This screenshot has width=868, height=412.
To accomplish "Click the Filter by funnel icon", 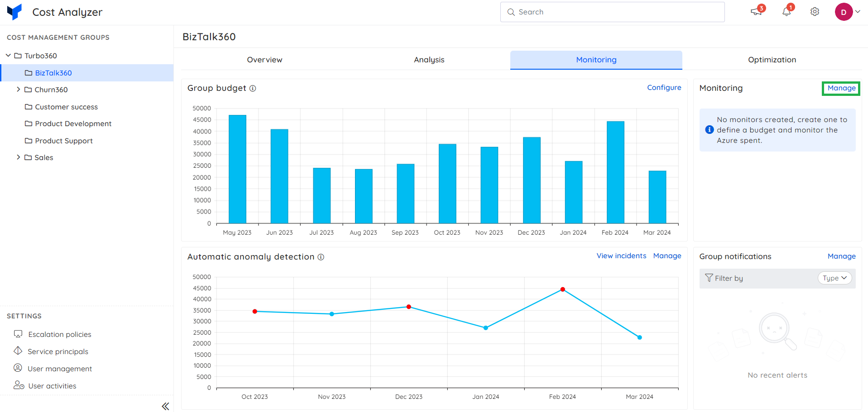I will 709,278.
